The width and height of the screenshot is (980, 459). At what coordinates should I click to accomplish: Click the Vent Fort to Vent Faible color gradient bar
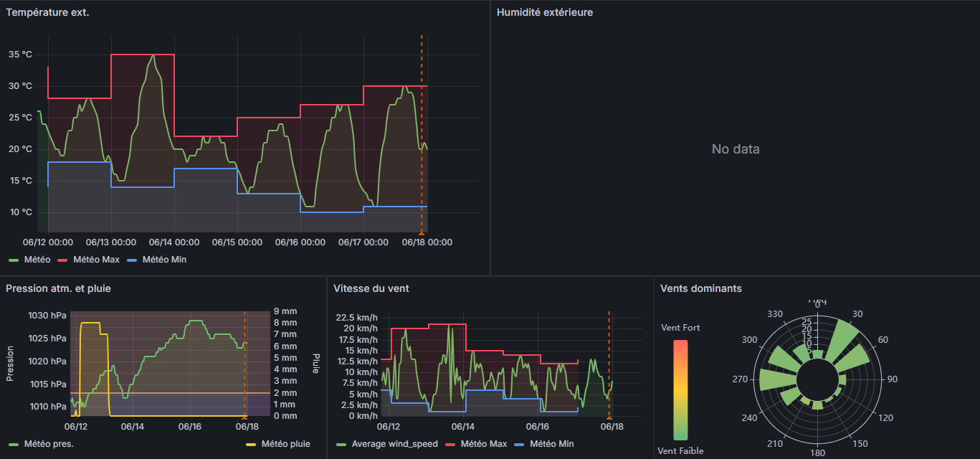680,389
